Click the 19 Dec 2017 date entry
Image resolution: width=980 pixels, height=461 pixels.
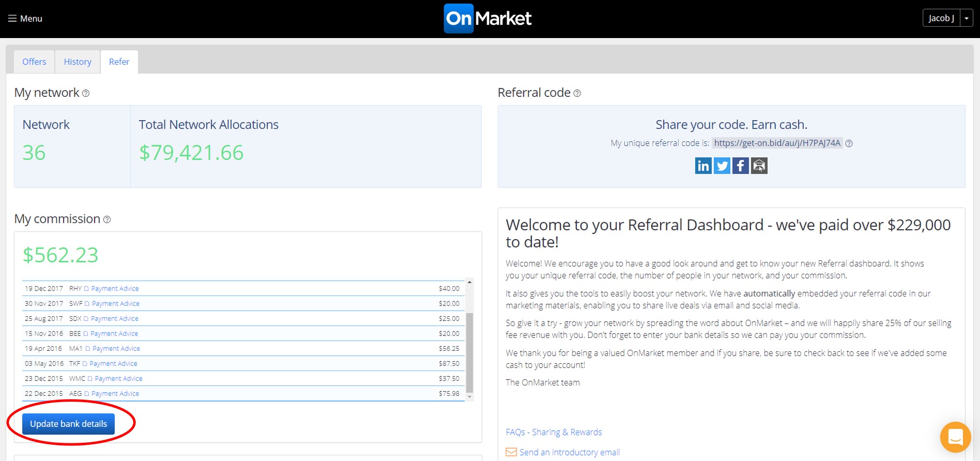(x=44, y=289)
